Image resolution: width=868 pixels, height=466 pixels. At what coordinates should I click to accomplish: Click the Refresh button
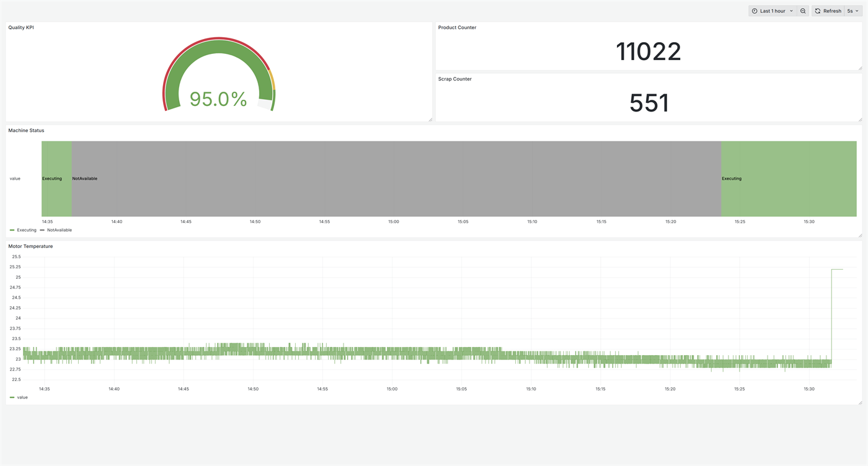(x=831, y=11)
